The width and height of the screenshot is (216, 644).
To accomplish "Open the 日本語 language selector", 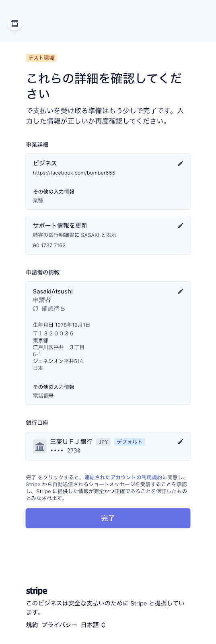I will tap(93, 625).
